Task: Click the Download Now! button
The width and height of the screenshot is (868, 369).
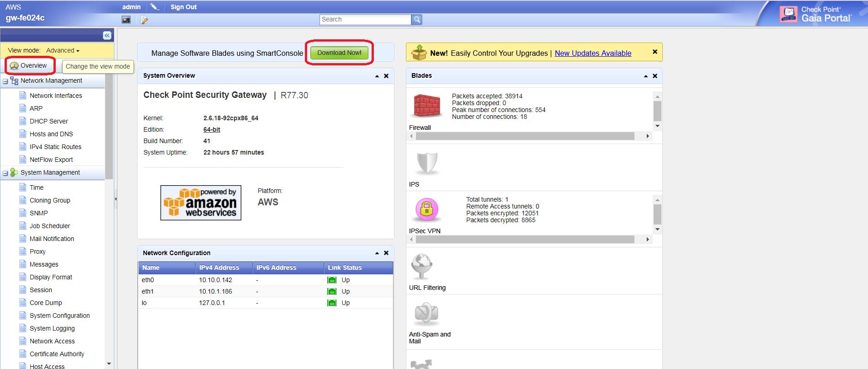Action: point(339,53)
